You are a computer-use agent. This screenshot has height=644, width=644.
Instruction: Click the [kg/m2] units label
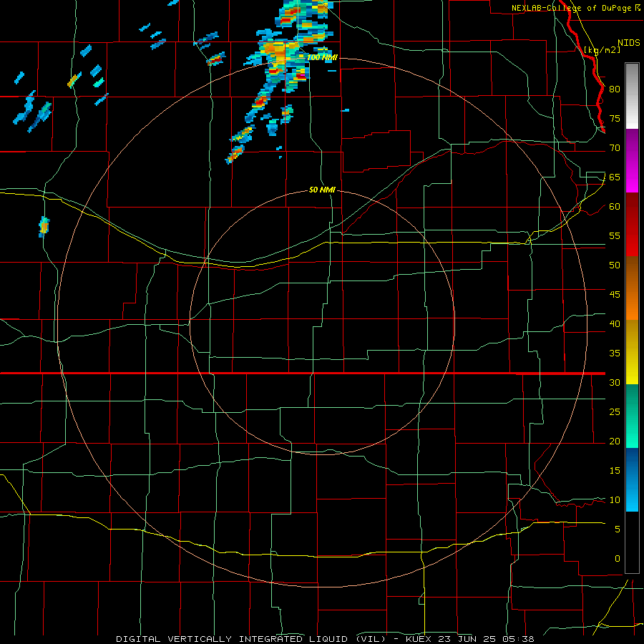(602, 50)
